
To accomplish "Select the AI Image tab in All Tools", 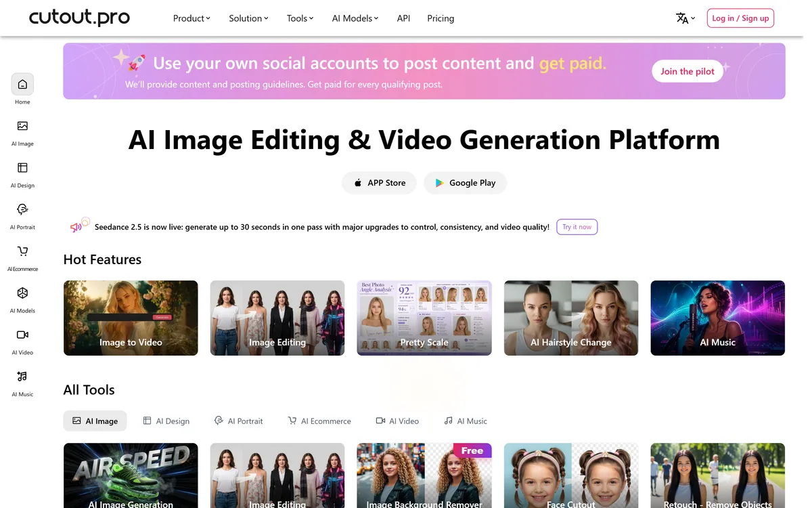I will pyautogui.click(x=95, y=421).
